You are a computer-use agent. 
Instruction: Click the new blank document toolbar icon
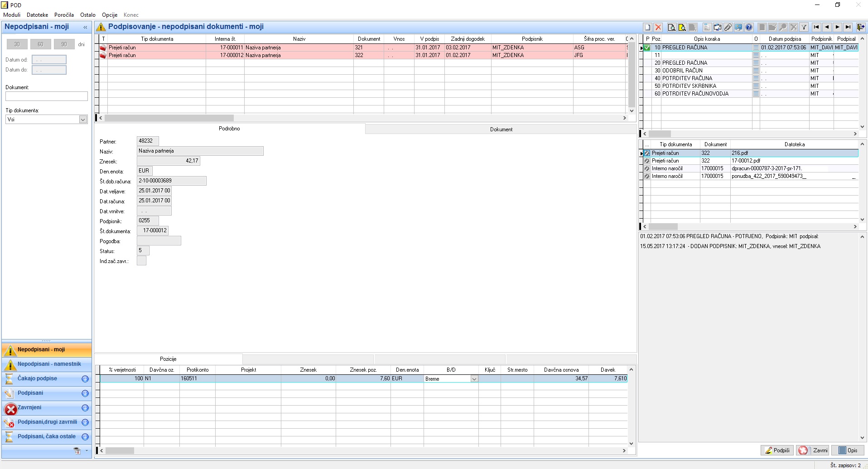(x=648, y=27)
